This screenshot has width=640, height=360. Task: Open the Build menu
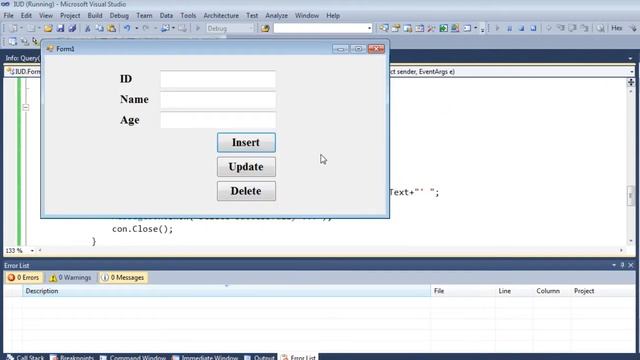click(95, 16)
